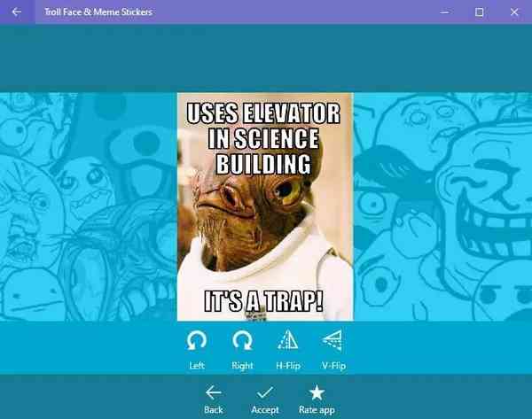Select the Admiral Ackbar meme image

(265, 206)
